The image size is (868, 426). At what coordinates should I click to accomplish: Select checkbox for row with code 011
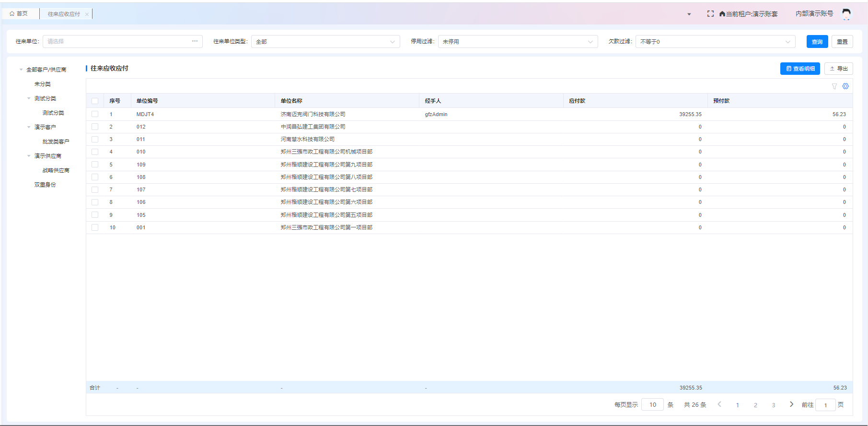[x=95, y=140]
